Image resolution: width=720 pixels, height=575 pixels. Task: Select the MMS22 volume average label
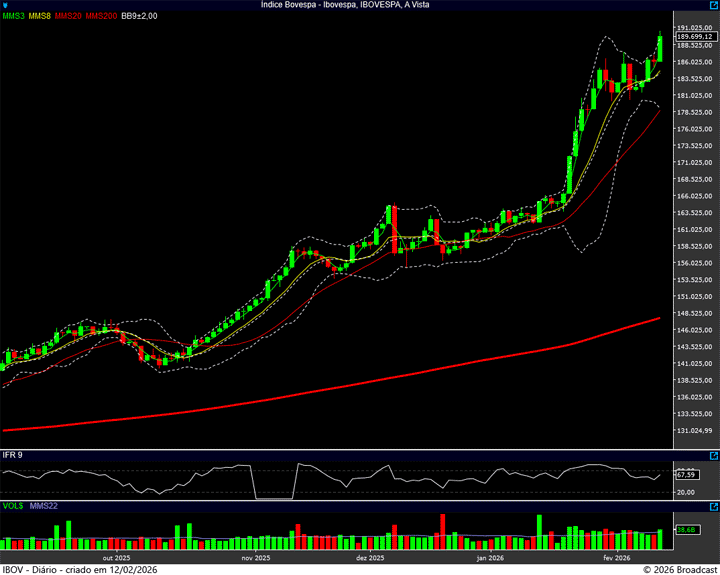point(44,507)
